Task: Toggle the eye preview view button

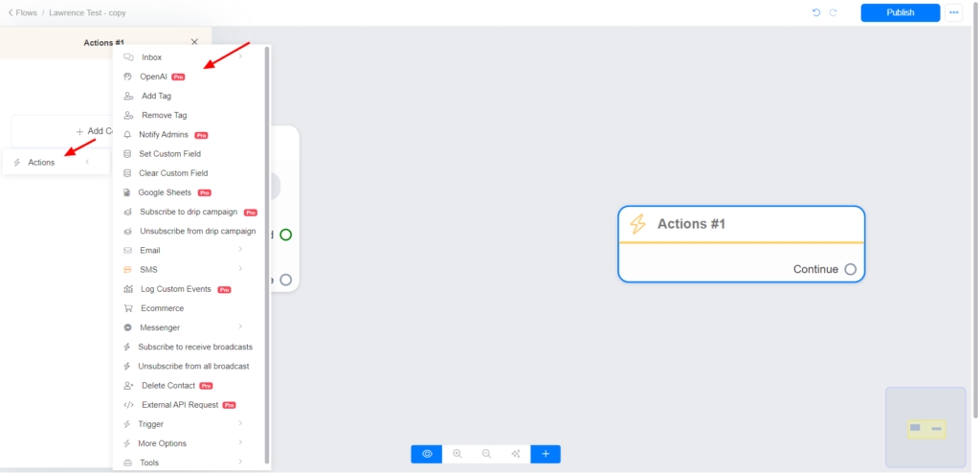Action: [427, 454]
